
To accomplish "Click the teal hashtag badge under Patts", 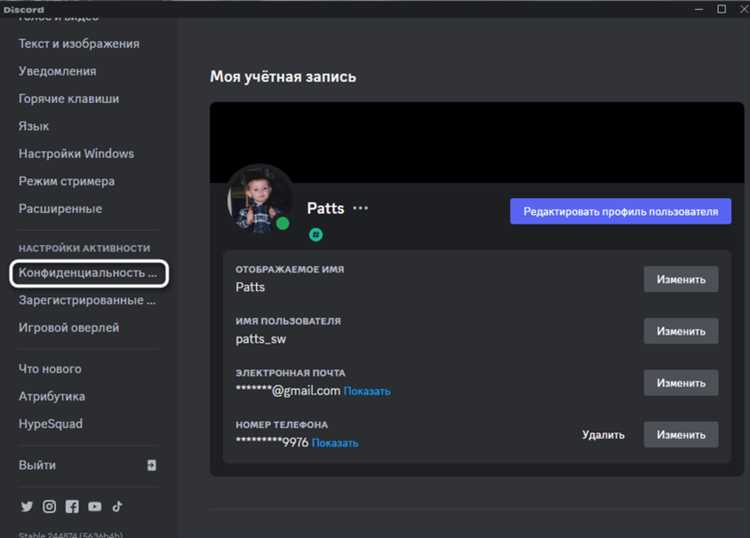I will 316,234.
